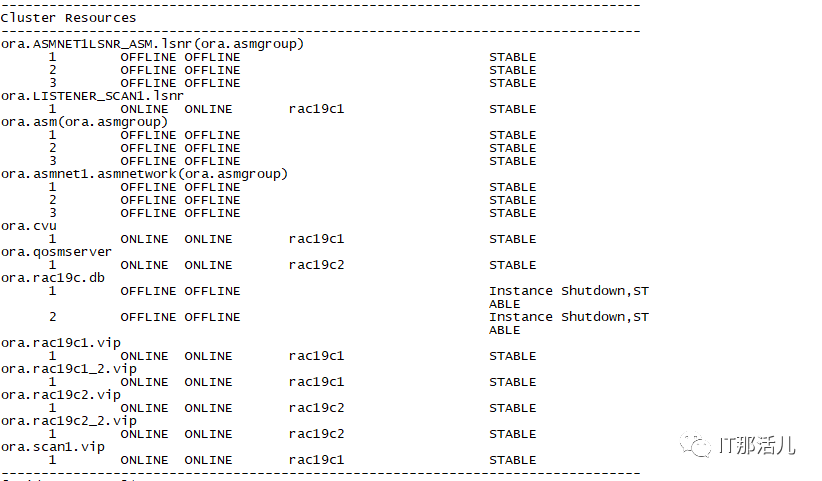This screenshot has height=481, width=822.
Task: Click STABLE on the ora.scan1.vip row
Action: [512, 460]
